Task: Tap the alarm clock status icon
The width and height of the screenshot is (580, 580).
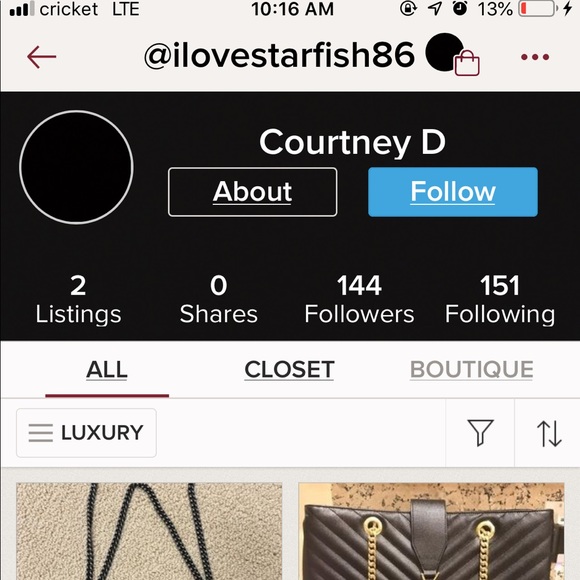Action: coord(460,9)
